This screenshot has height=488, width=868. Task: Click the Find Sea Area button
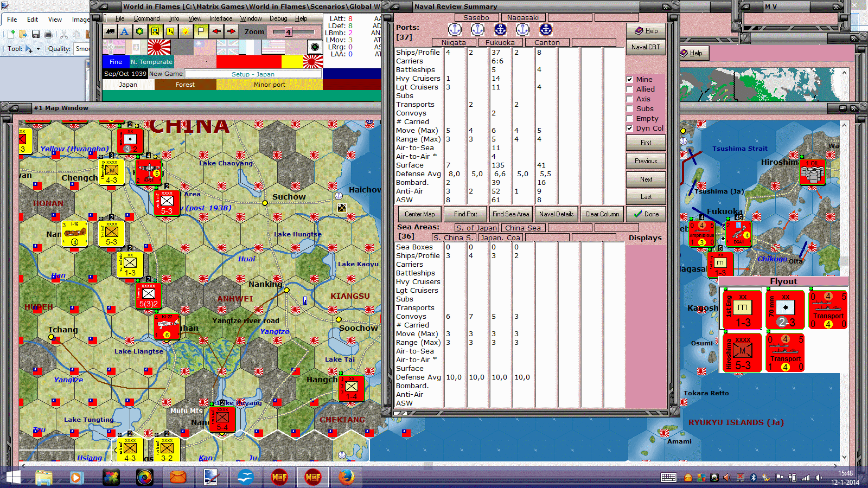(510, 214)
